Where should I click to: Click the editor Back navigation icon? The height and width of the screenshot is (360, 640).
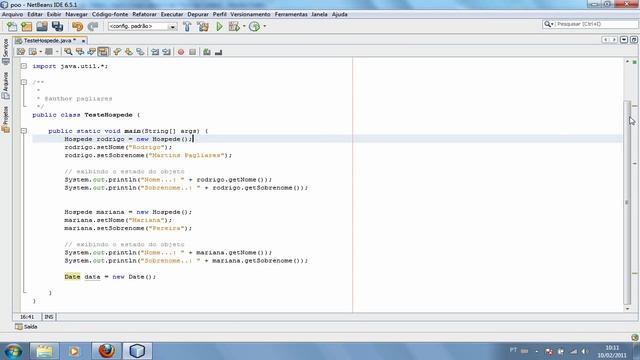33,52
